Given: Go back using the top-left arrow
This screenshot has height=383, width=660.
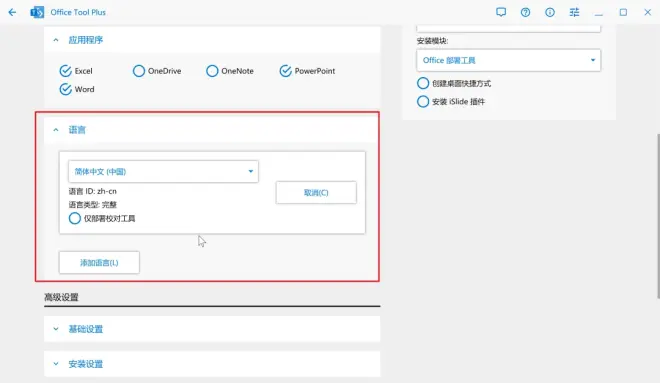Looking at the screenshot, I should pyautogui.click(x=12, y=12).
